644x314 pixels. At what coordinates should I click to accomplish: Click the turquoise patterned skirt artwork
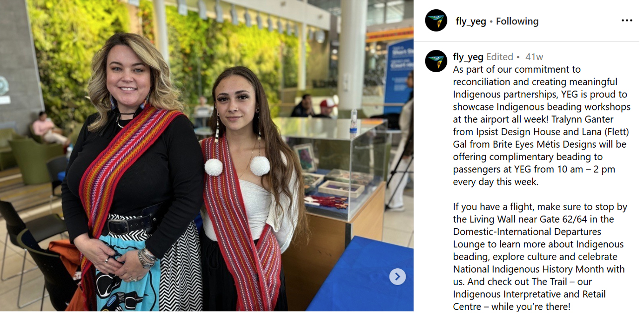point(127,275)
